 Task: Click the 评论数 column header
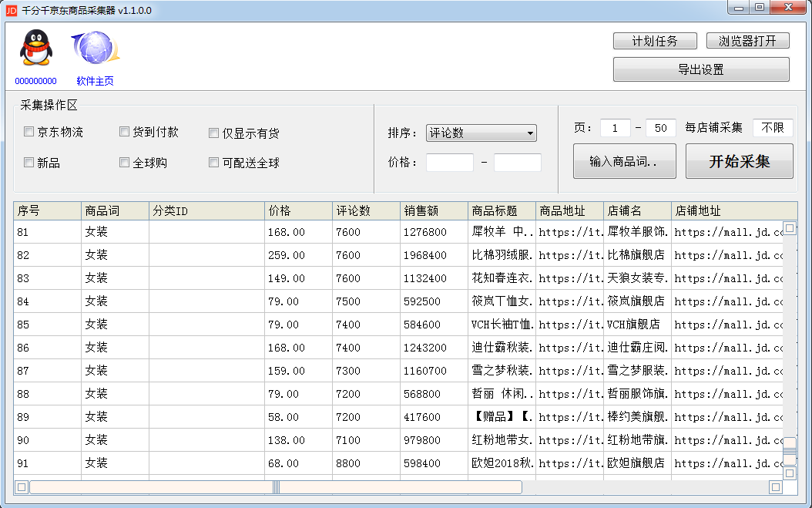coord(367,211)
